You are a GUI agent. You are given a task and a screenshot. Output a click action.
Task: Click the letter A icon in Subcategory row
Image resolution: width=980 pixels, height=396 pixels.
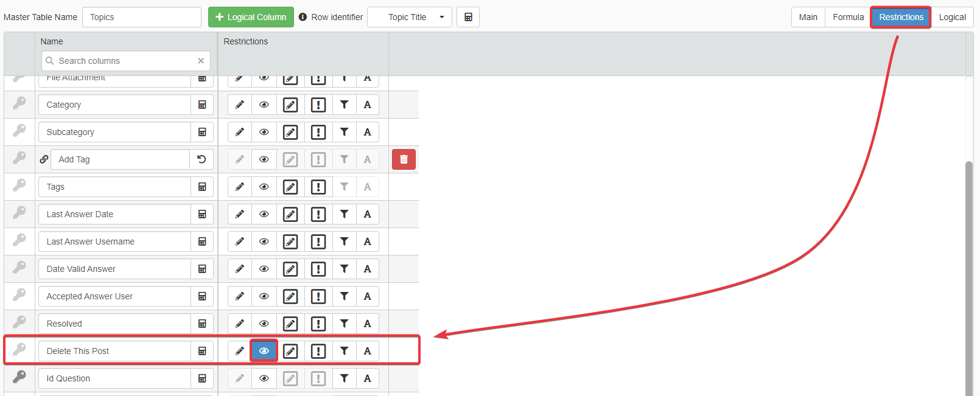(x=368, y=132)
